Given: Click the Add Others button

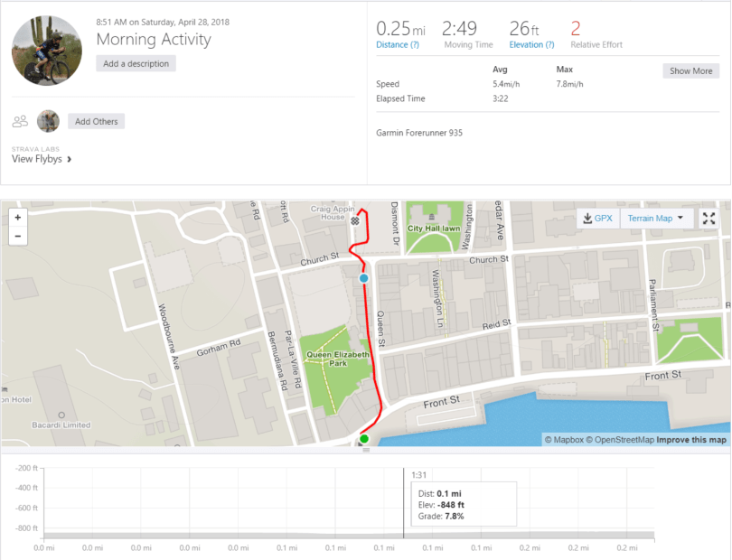Looking at the screenshot, I should (96, 121).
